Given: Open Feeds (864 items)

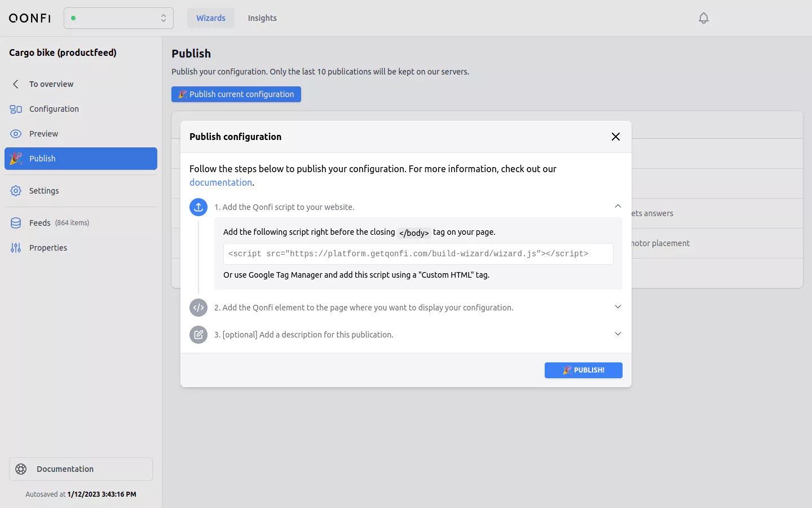Looking at the screenshot, I should [81, 223].
